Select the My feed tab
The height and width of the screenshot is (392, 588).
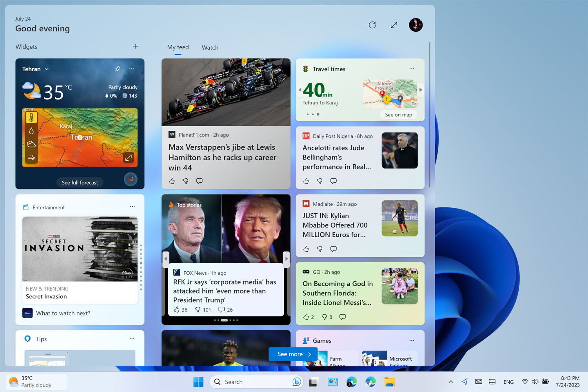178,47
